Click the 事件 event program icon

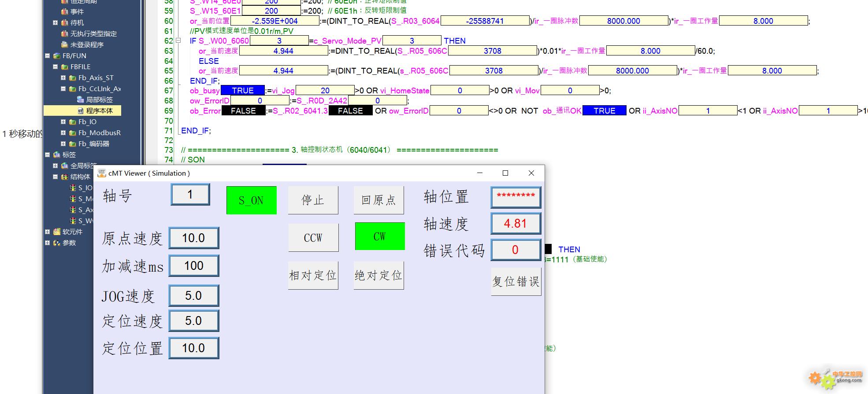point(64,12)
